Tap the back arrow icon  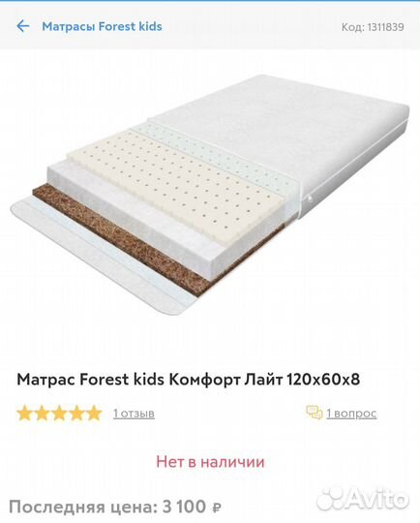(23, 26)
